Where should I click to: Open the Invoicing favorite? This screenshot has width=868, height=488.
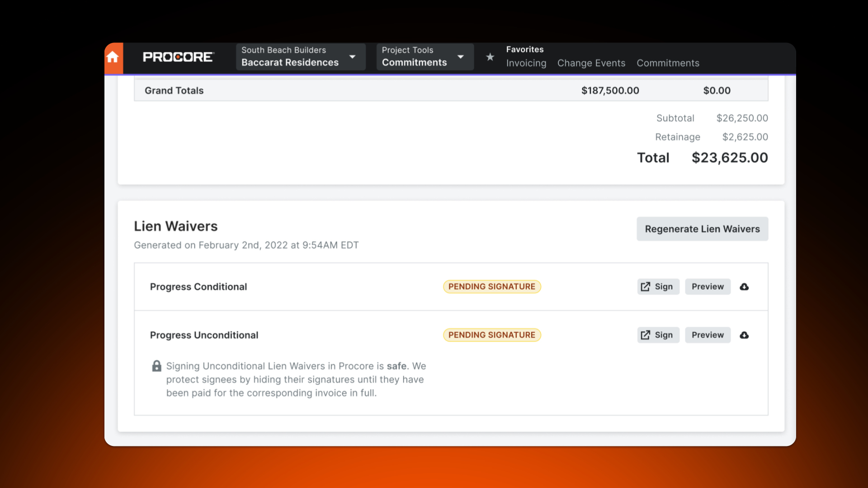526,63
